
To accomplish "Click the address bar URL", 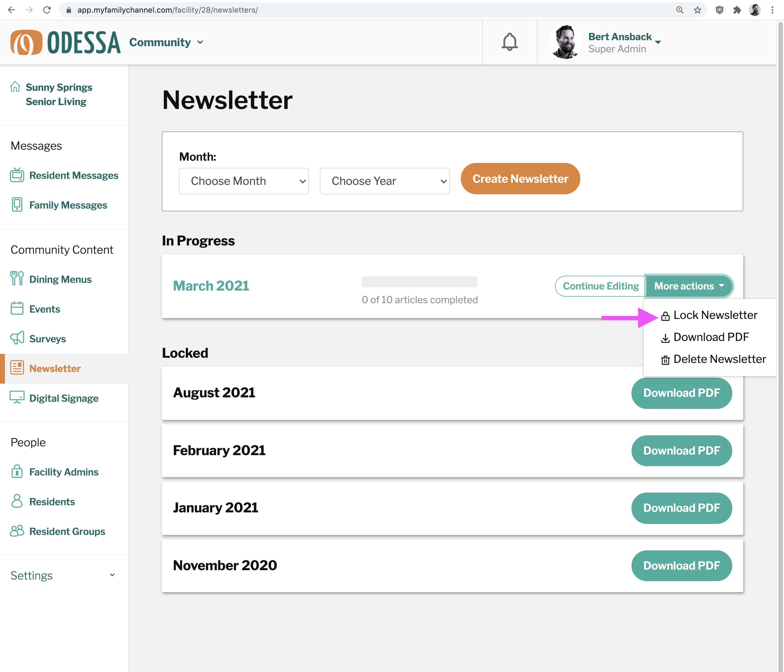I will [x=168, y=10].
